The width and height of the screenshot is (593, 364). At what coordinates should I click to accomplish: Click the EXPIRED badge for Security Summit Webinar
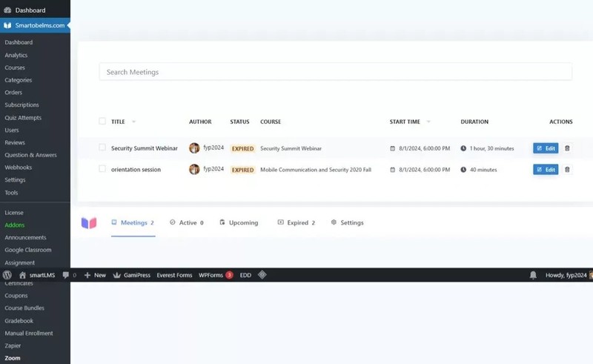click(x=243, y=149)
